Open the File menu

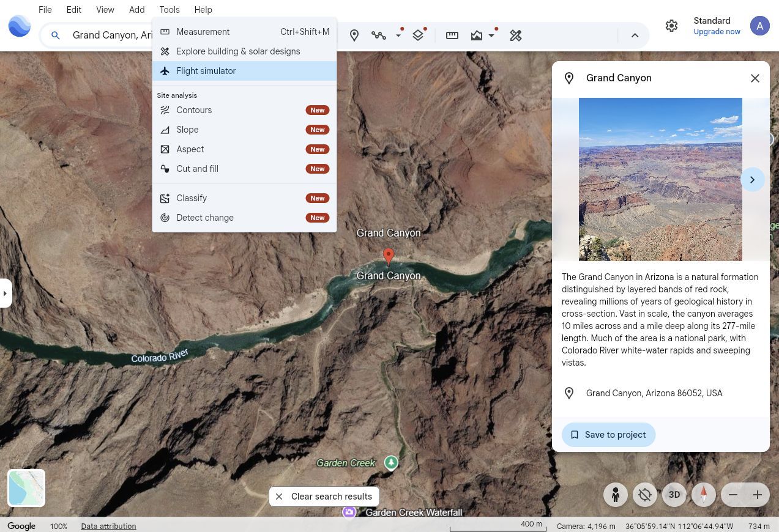coord(45,10)
